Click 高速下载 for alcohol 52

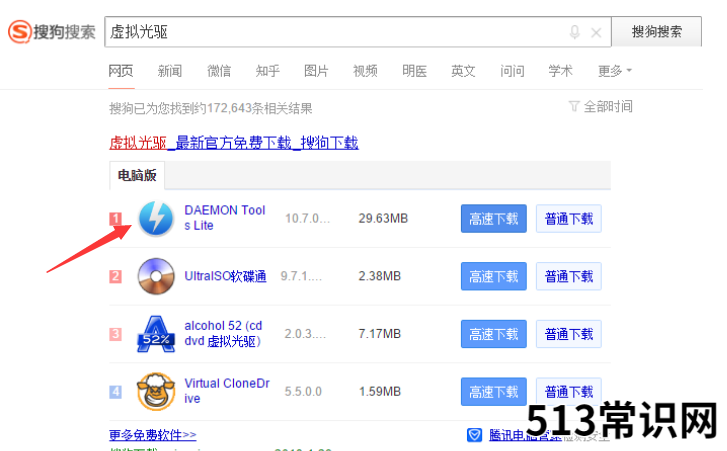494,334
